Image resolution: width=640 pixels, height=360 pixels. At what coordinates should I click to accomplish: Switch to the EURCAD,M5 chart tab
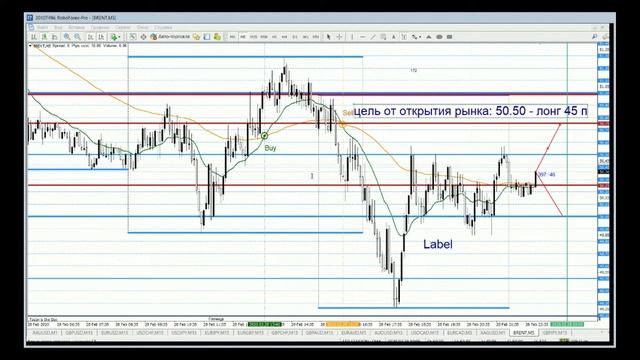click(460, 333)
